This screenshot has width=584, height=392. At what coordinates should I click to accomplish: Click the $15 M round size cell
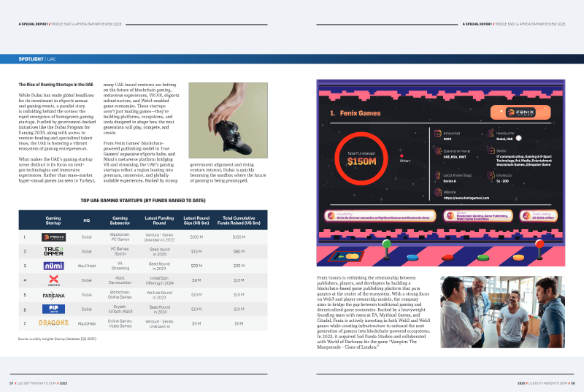(196, 252)
